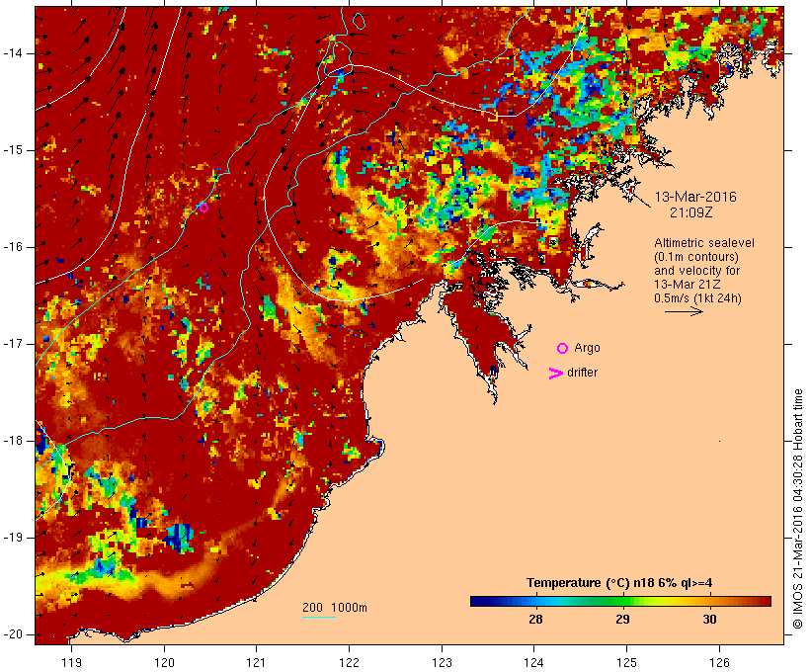Click the -20 latitude axis label
Image resolution: width=810 pixels, height=672 pixels.
tap(13, 634)
